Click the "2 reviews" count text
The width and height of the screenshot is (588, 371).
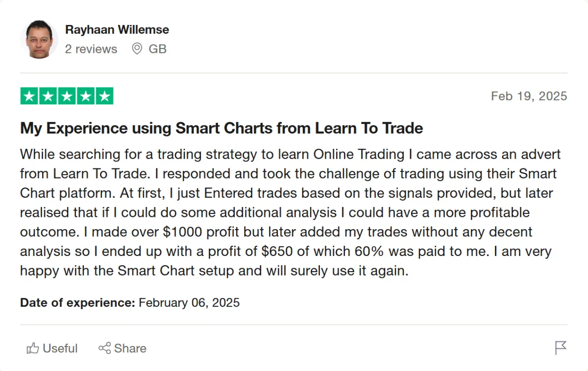tap(91, 49)
